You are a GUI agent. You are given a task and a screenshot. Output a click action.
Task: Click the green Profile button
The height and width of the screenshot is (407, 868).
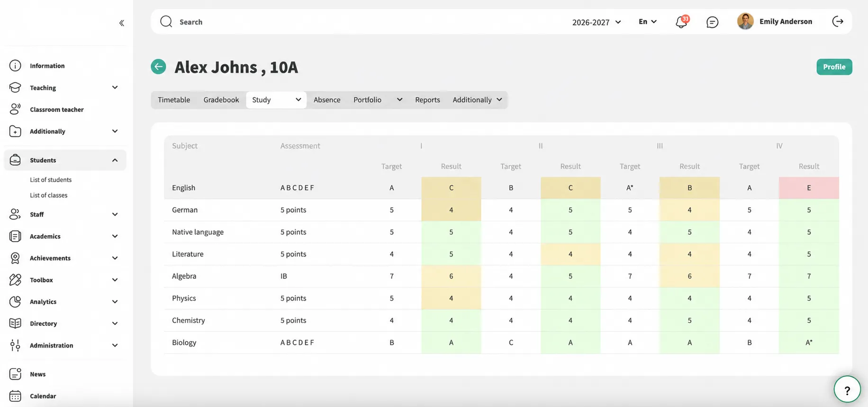pos(834,67)
